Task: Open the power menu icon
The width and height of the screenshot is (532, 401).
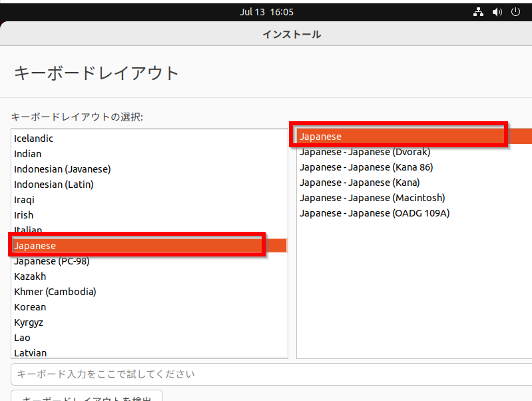Action: tap(515, 12)
